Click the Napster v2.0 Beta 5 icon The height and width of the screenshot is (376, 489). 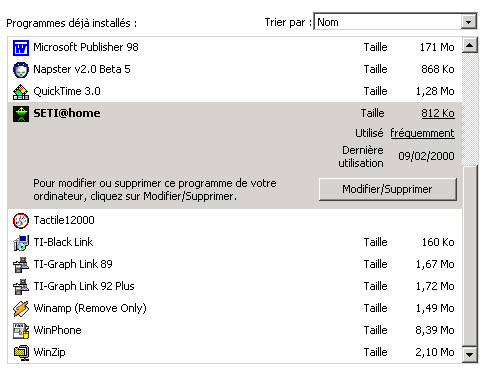tap(21, 70)
